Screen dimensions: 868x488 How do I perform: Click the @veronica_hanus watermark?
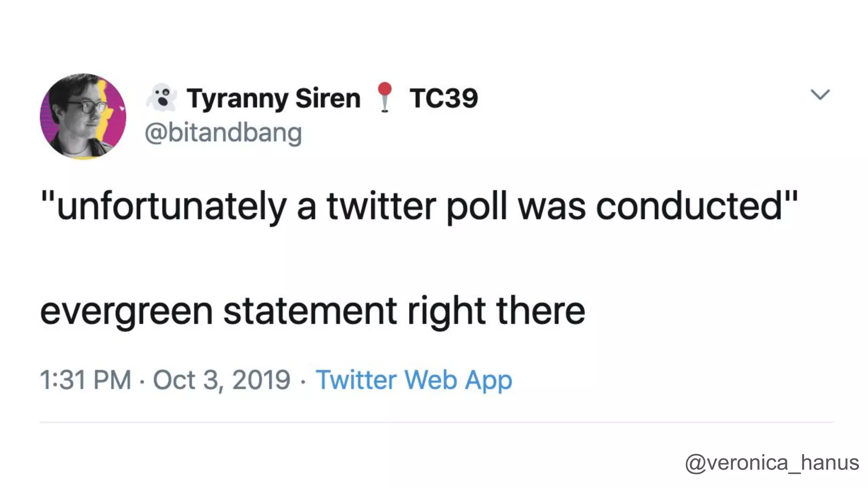[x=772, y=462]
